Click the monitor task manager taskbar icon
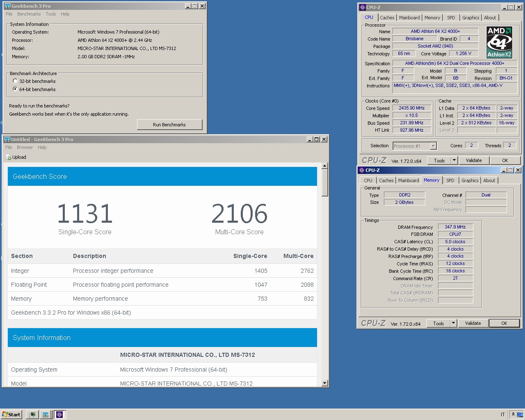This screenshot has width=525, height=420. [32, 414]
